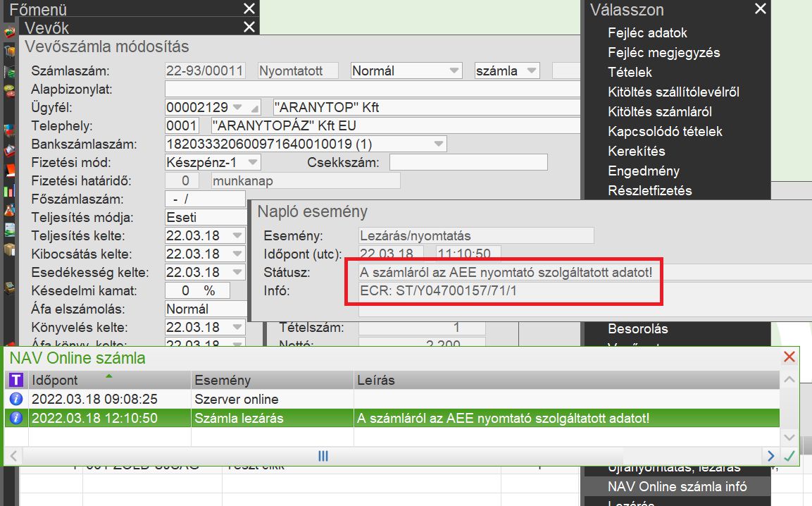Open the számla document type dropdown

pyautogui.click(x=531, y=70)
